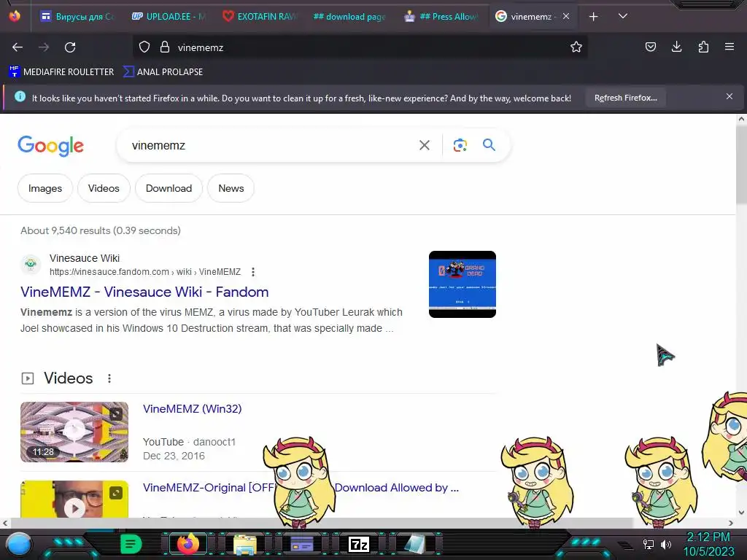Clear the search box with the X
This screenshot has width=747, height=560.
tap(424, 145)
